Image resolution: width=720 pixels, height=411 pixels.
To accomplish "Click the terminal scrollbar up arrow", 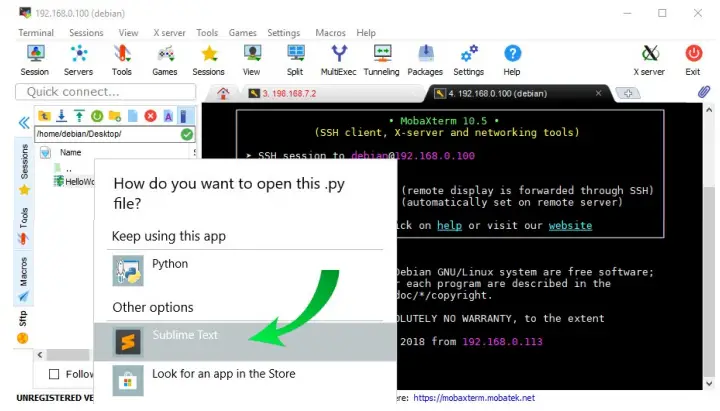I will tap(709, 110).
